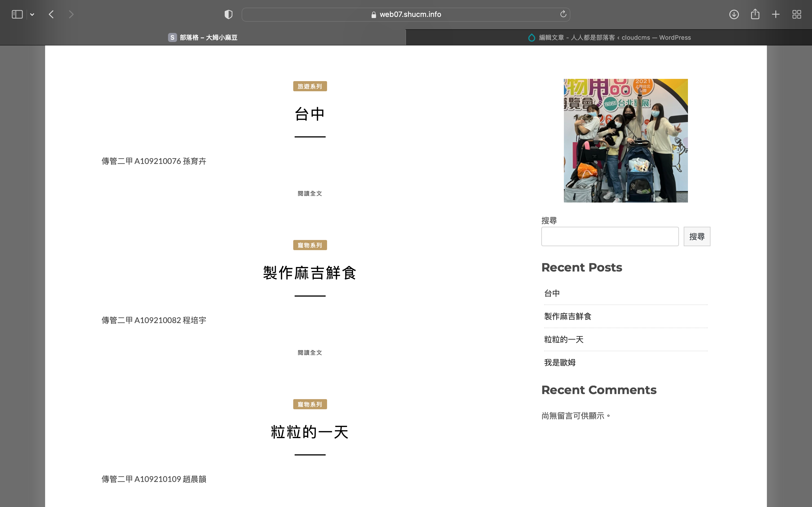The image size is (812, 507).
Task: Open the downloads icon in toolbar
Action: tap(734, 14)
